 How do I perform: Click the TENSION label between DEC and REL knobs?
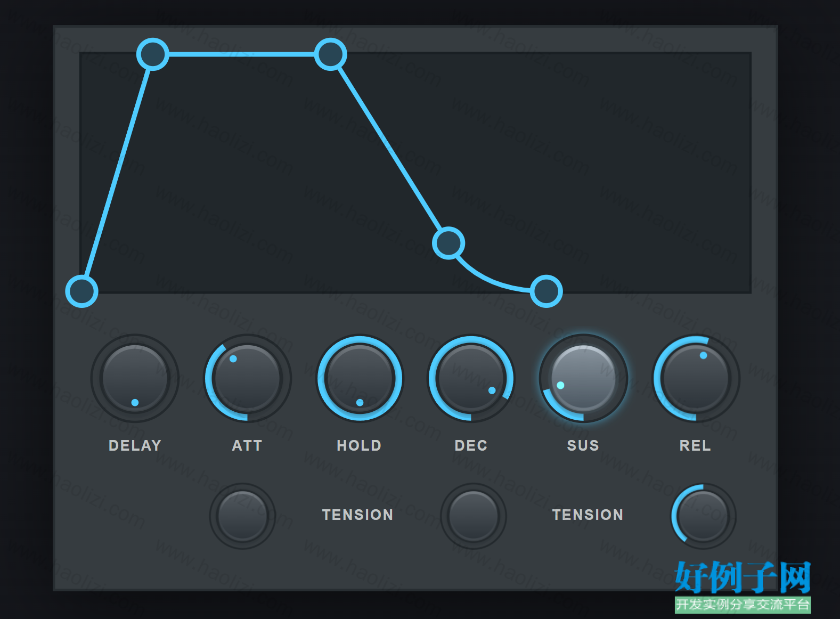588,515
